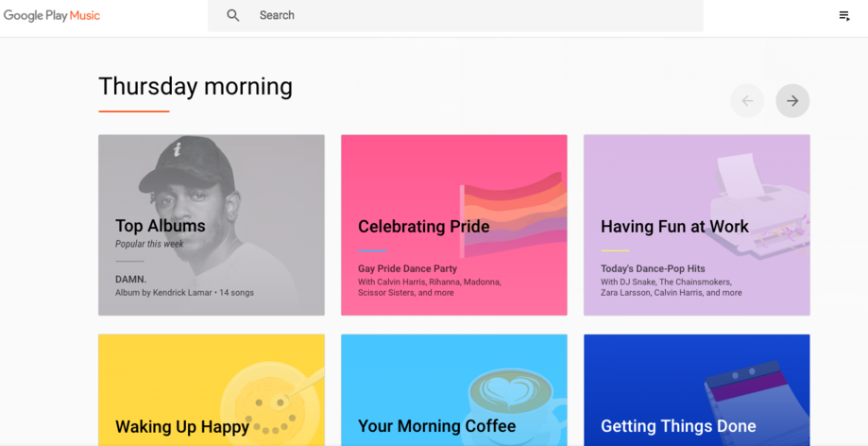
Task: Click the magnifying glass search icon
Action: tap(233, 15)
